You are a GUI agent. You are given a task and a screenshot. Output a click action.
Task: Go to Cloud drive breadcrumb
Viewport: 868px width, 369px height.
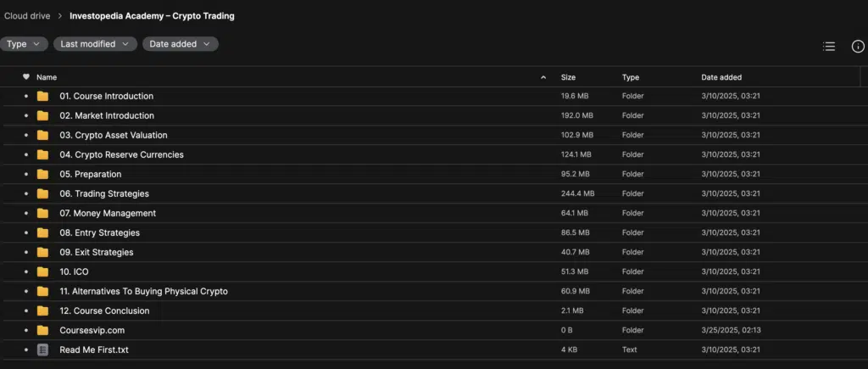[27, 16]
